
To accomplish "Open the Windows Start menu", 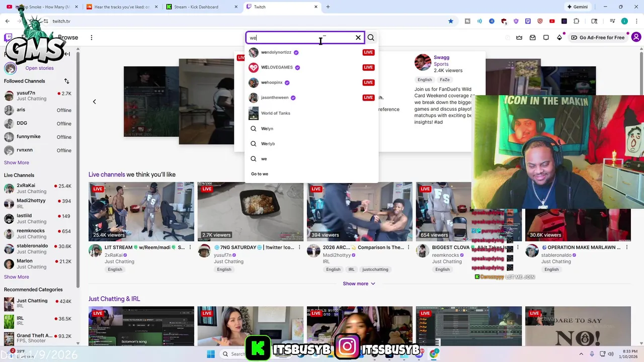I will click(211, 354).
